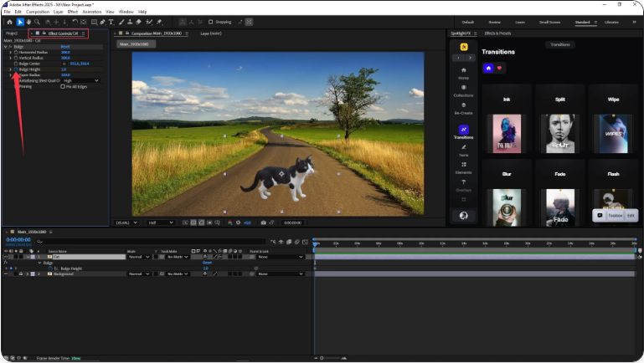Click the red heart favorites icon
This screenshot has width=644, height=363.
pyautogui.click(x=501, y=68)
